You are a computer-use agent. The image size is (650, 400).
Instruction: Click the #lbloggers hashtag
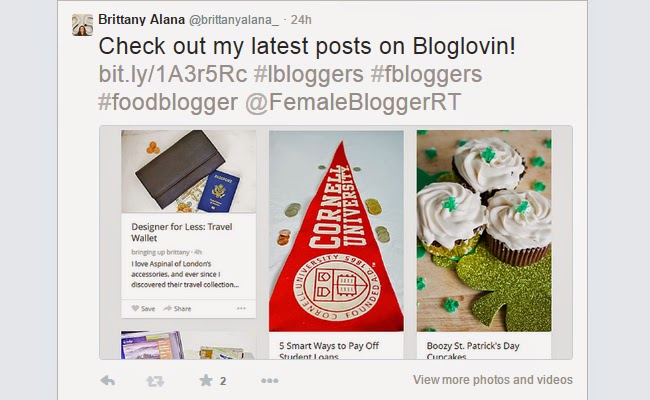[x=308, y=74]
